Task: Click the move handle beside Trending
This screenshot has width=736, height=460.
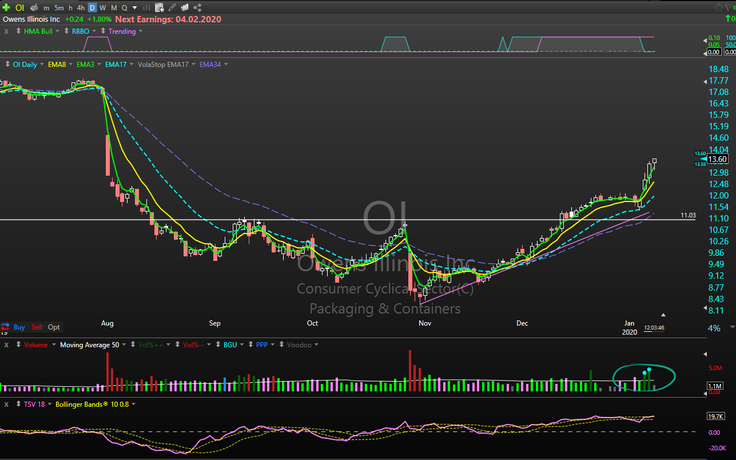Action: pos(103,31)
